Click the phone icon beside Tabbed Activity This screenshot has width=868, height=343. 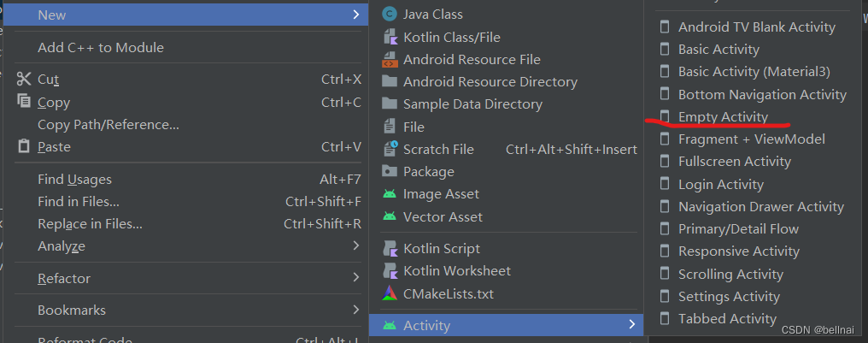665,318
